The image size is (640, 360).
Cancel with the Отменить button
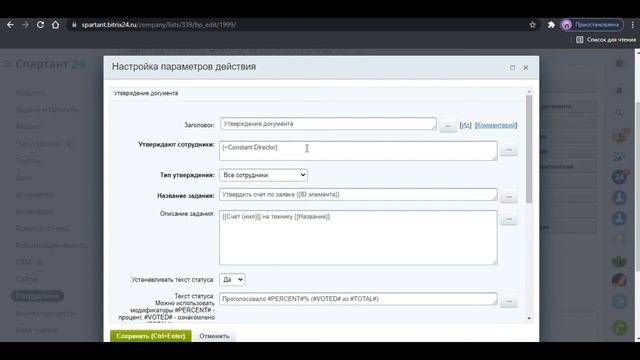point(214,336)
